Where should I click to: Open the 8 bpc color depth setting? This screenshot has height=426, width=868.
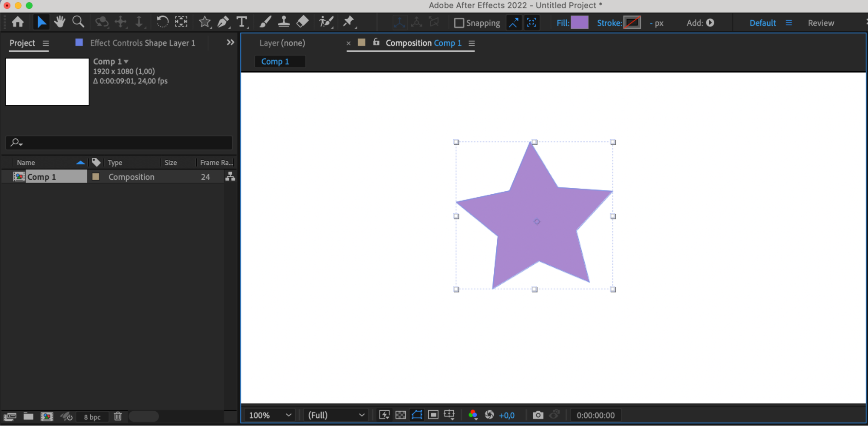point(92,417)
